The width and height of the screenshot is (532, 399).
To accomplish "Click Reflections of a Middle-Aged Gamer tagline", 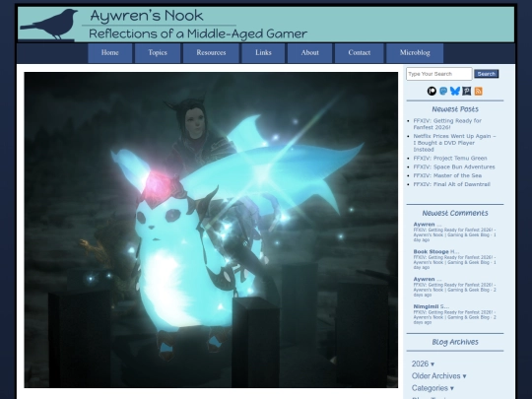I will [x=198, y=33].
